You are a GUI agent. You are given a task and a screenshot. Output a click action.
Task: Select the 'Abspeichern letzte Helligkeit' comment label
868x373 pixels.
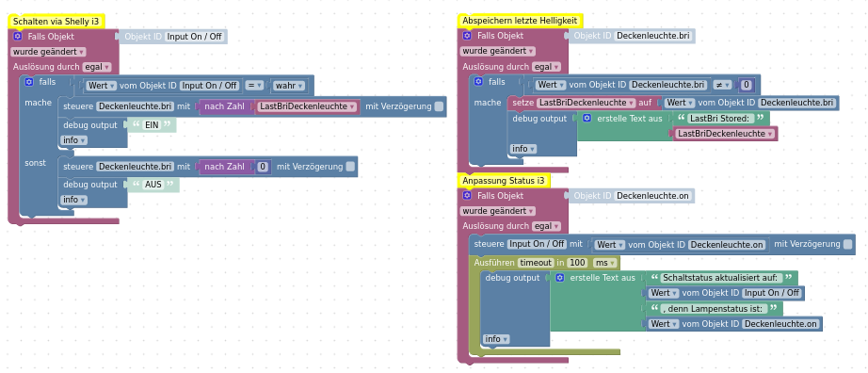pos(520,21)
